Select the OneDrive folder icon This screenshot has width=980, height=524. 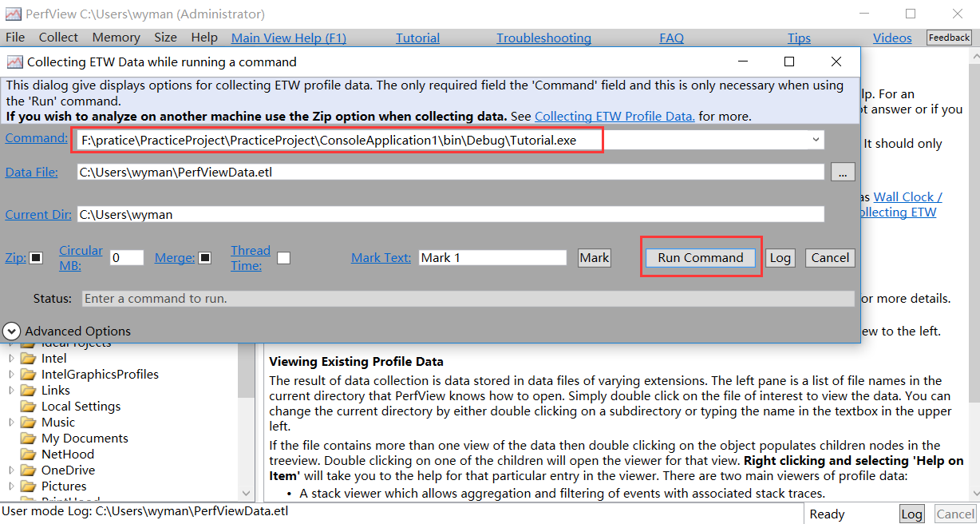(x=29, y=470)
